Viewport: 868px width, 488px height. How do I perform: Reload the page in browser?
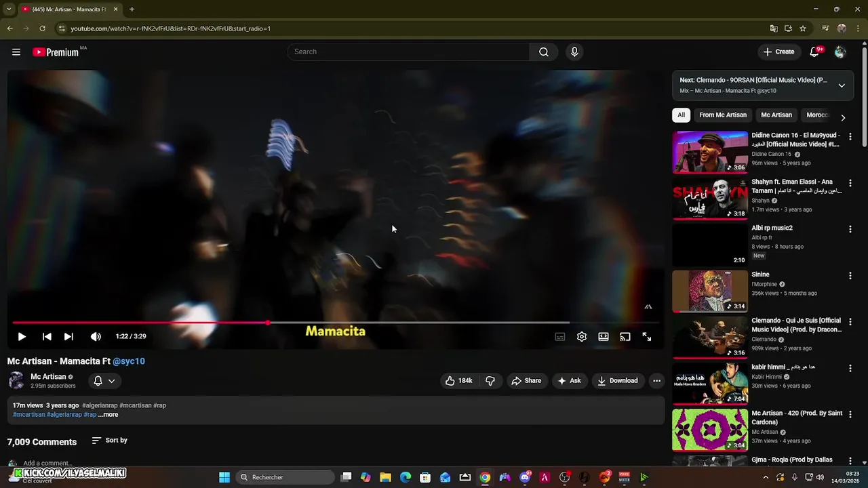point(42,28)
